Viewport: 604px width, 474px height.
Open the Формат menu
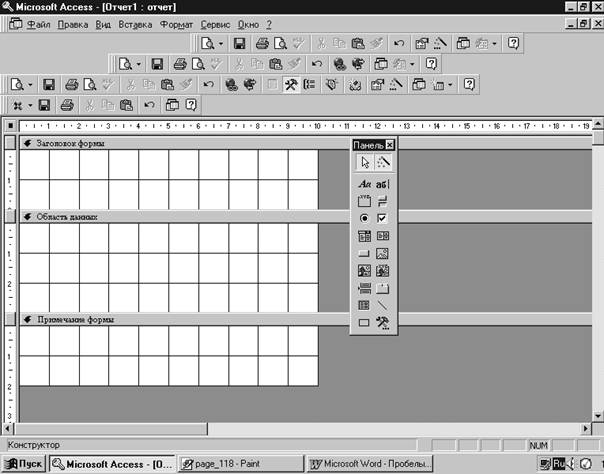click(176, 25)
